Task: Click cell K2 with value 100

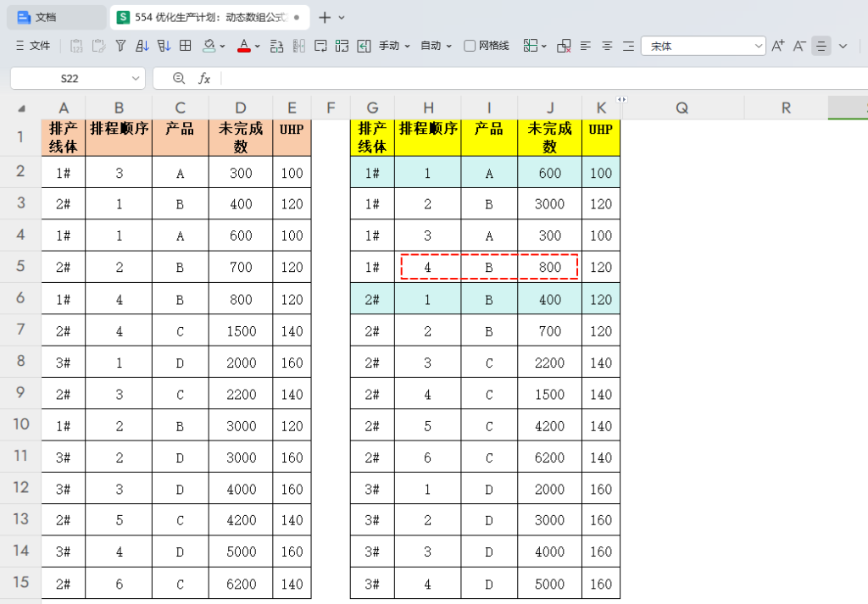Action: click(601, 173)
